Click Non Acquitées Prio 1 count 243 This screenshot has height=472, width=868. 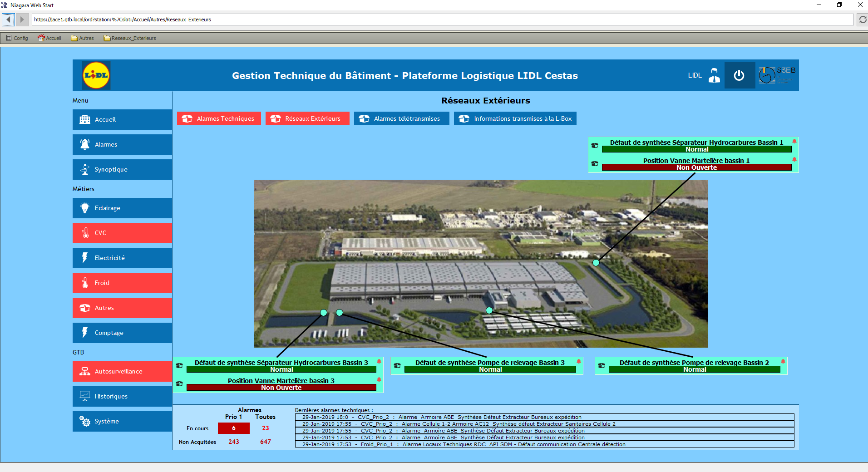(234, 442)
